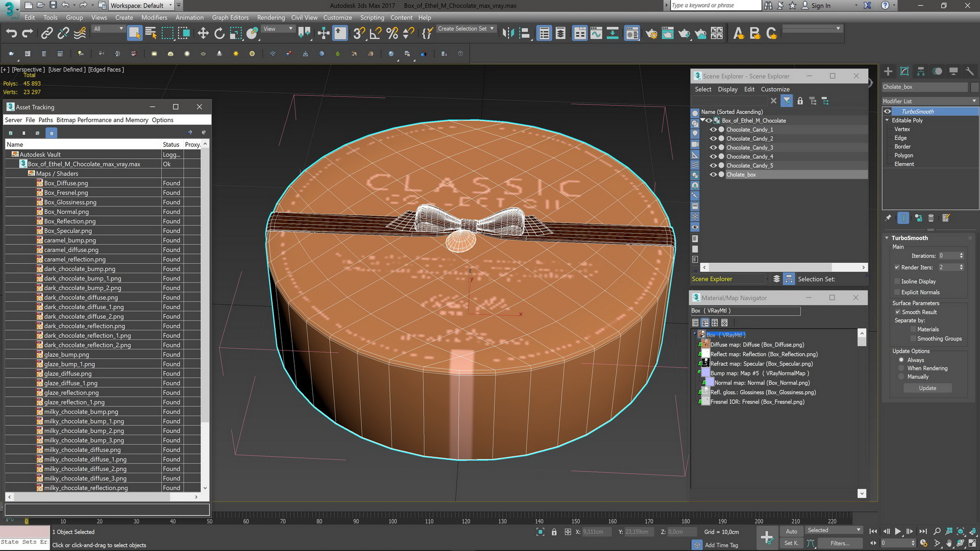
Task: Click the Iterations spinner arrows
Action: (961, 256)
